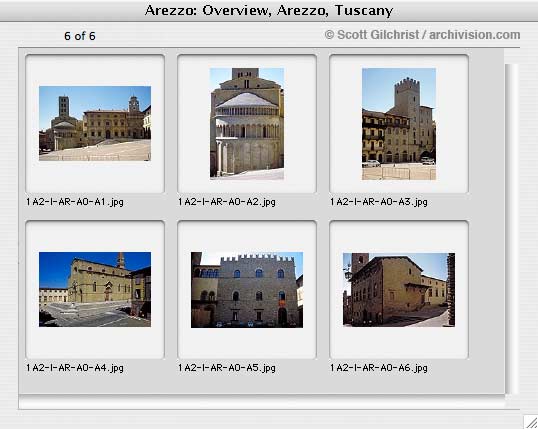Open the 1A2-I-AR-A0-A1.jpg piazza thumbnail
Screen dimensions: 538x429
pyautogui.click(x=95, y=123)
